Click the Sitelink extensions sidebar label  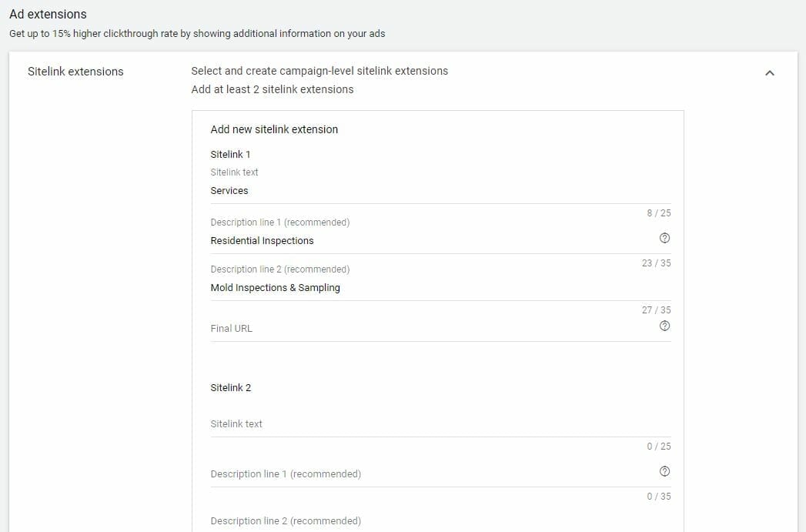[75, 71]
